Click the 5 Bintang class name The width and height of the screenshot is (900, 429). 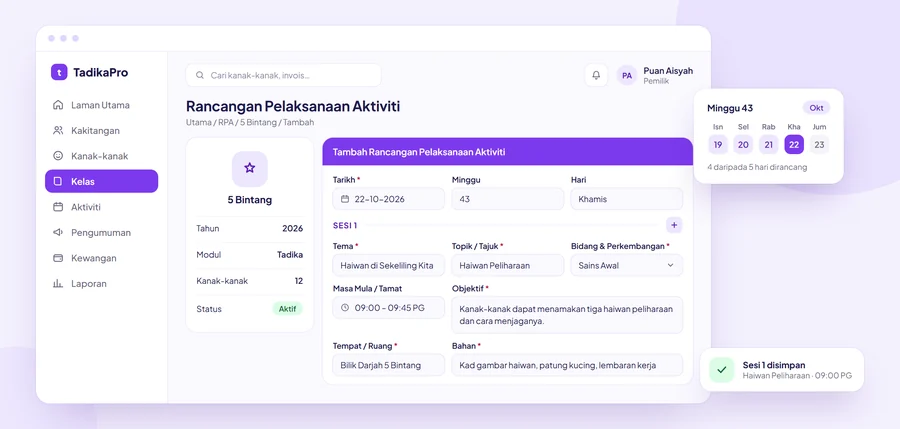click(250, 200)
